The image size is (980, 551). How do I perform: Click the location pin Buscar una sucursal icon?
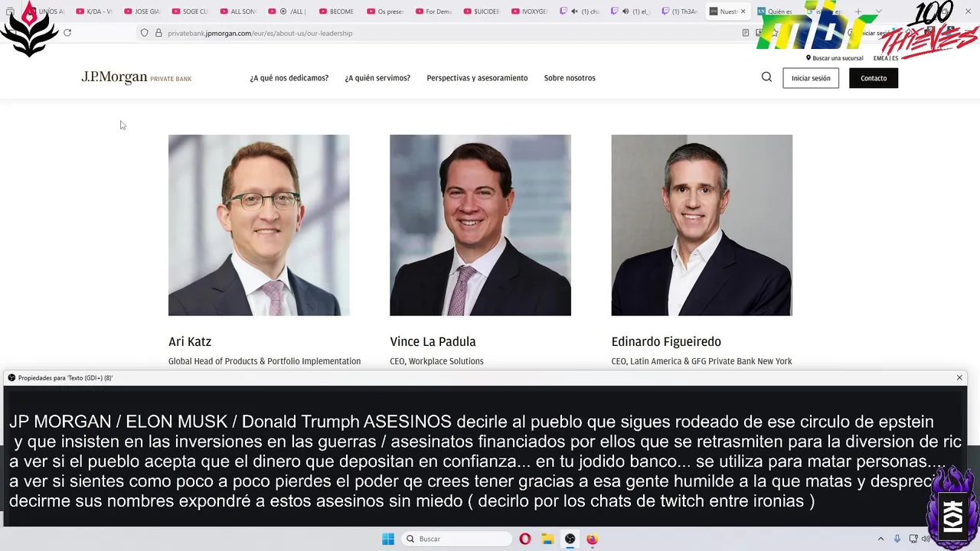coord(808,58)
